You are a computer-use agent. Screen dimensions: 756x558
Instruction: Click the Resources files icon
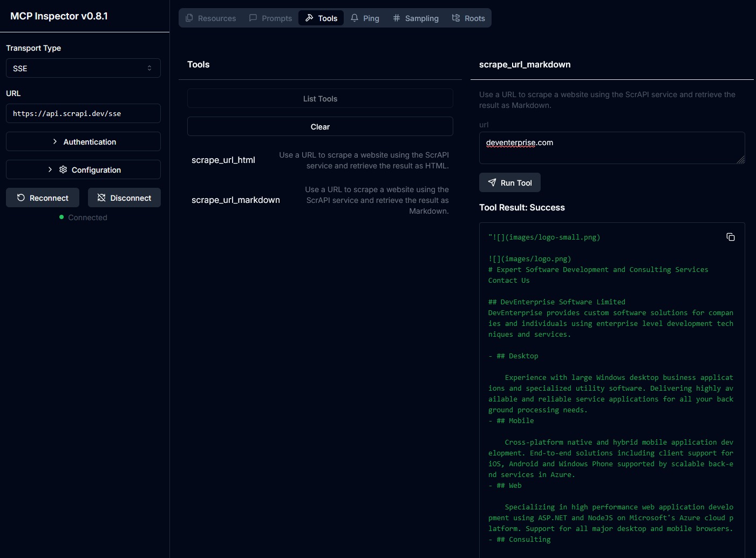(189, 18)
